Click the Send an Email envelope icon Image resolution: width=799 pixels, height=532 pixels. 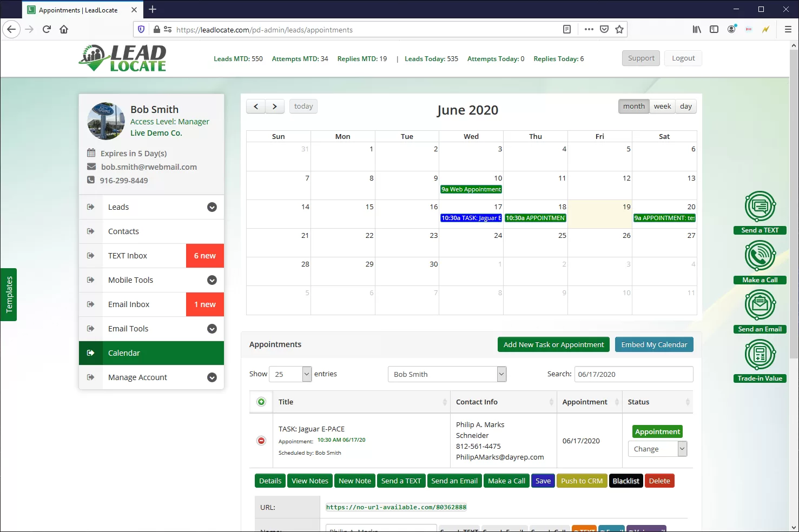point(760,305)
